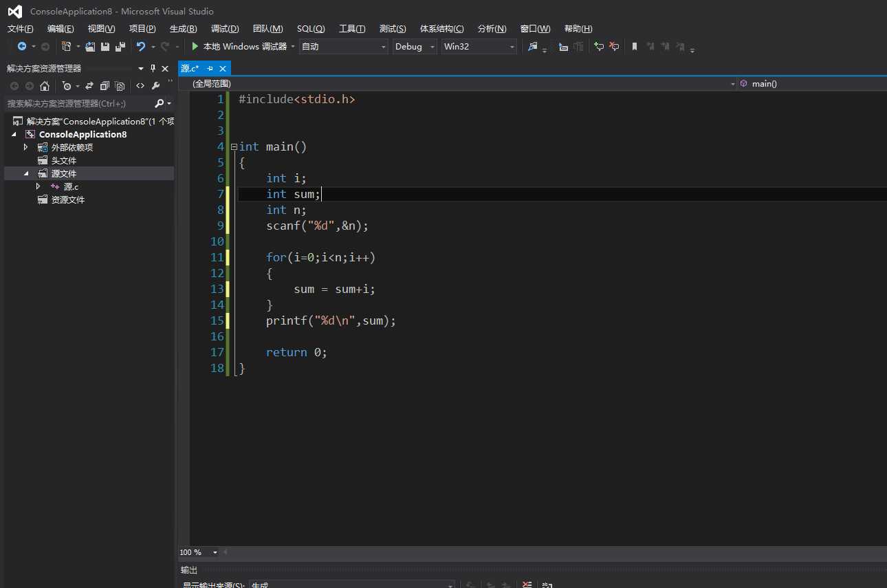Click the add comment bubble icon with plus
Image resolution: width=887 pixels, height=588 pixels.
(599, 47)
